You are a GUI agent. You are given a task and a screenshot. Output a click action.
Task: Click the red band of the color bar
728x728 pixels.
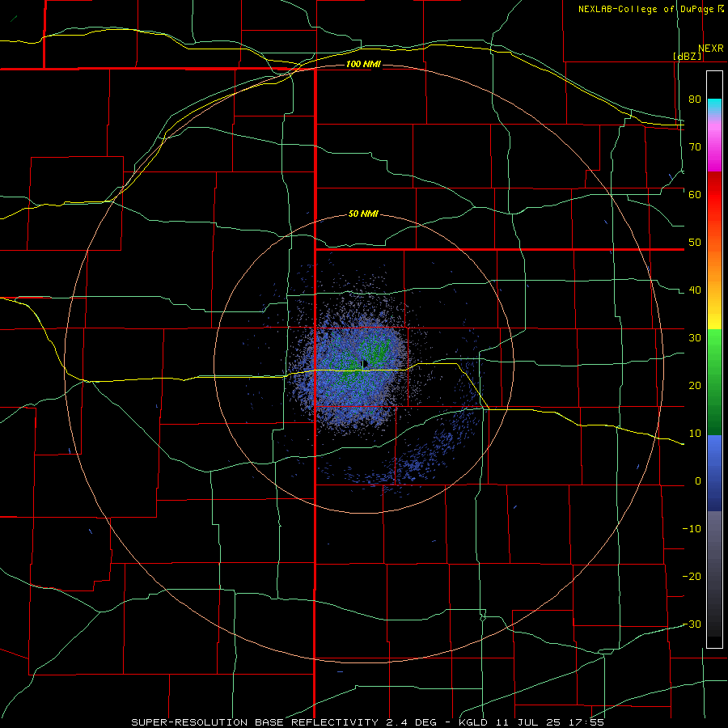[714, 195]
